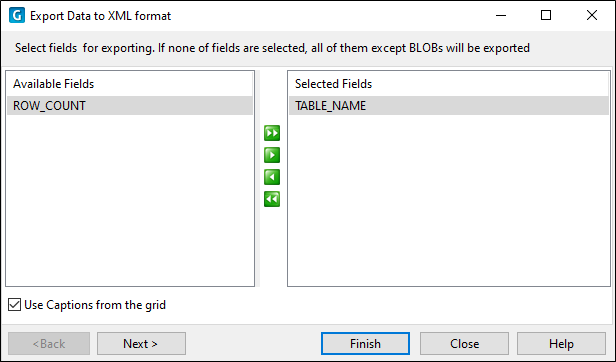Remove all fields with double left arrow
616x362 pixels.
coord(272,199)
